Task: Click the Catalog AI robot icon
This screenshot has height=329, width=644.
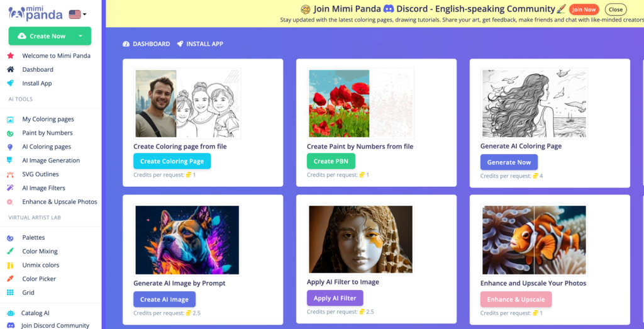Action: tap(10, 313)
